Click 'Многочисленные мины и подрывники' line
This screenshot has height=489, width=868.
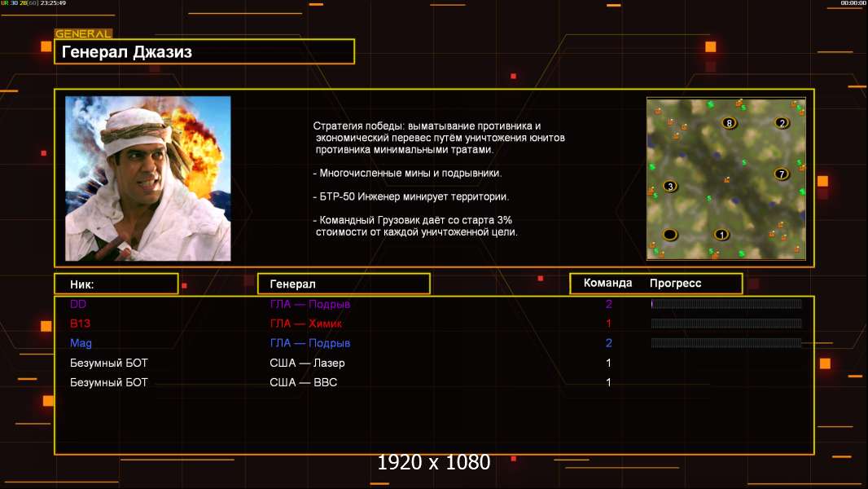407,173
